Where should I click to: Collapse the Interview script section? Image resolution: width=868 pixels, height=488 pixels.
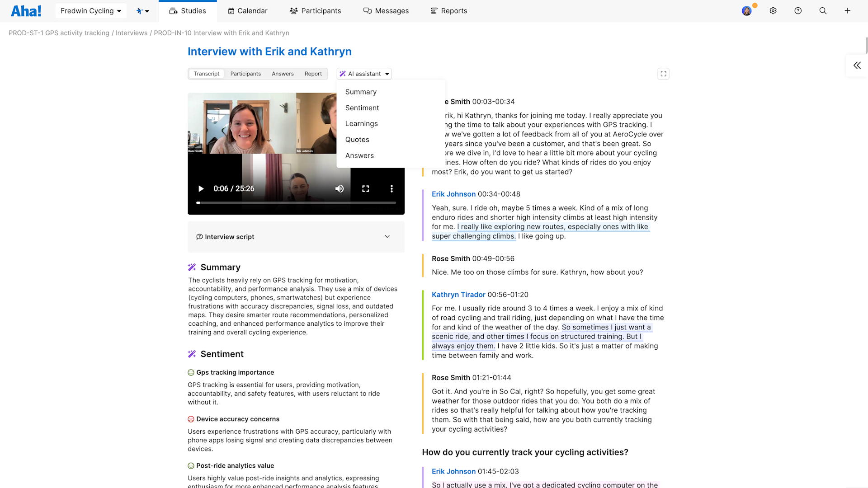pyautogui.click(x=387, y=236)
